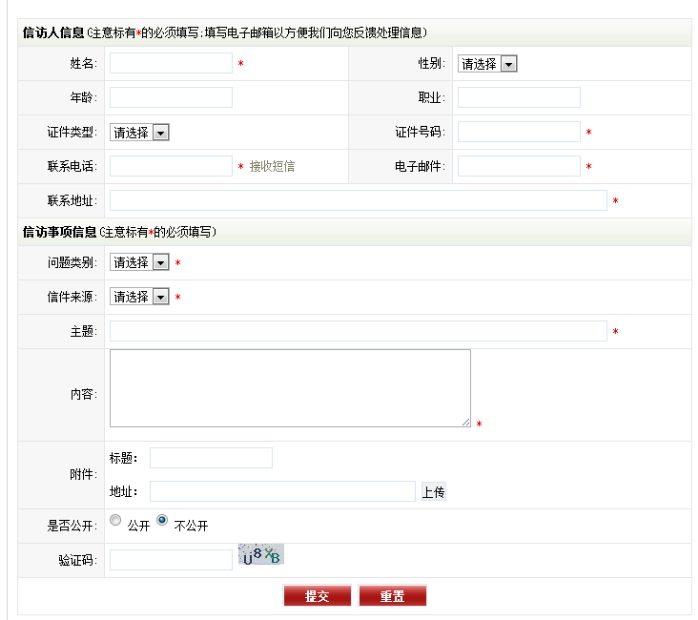Click the 证件号码 input field
The image size is (698, 620).
point(519,132)
